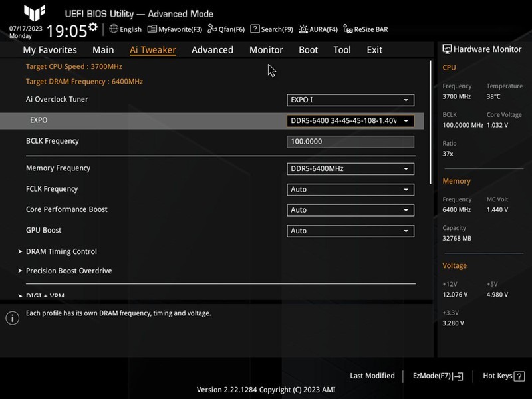This screenshot has height=399, width=532.
Task: Click the ReSize BAR icon
Action: tap(365, 29)
